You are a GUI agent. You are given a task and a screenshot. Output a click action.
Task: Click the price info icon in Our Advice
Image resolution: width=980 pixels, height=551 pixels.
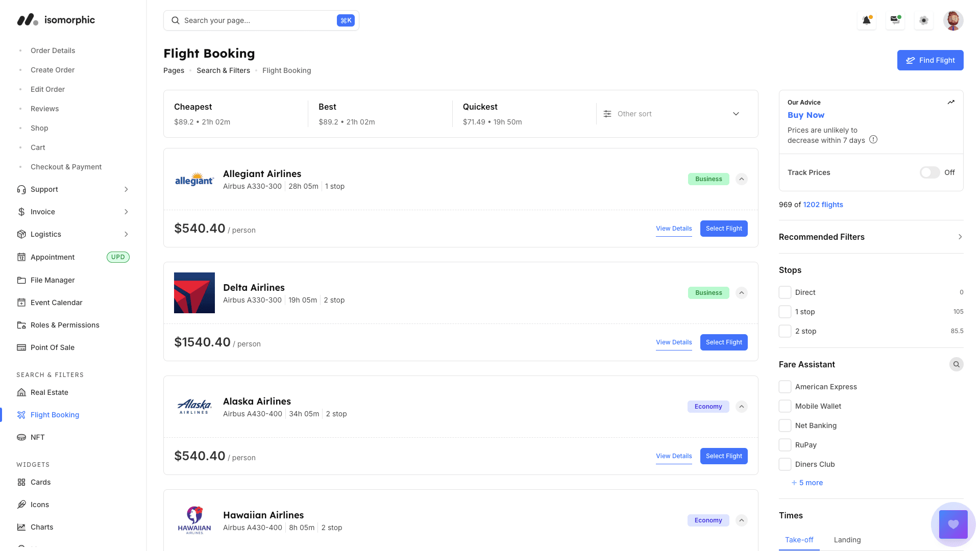pyautogui.click(x=873, y=139)
